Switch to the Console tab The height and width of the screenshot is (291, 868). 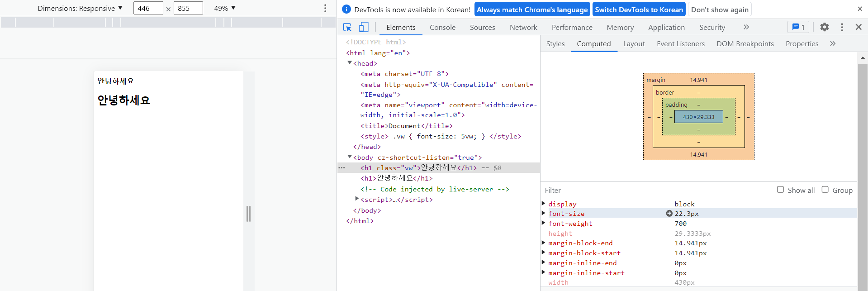(442, 28)
